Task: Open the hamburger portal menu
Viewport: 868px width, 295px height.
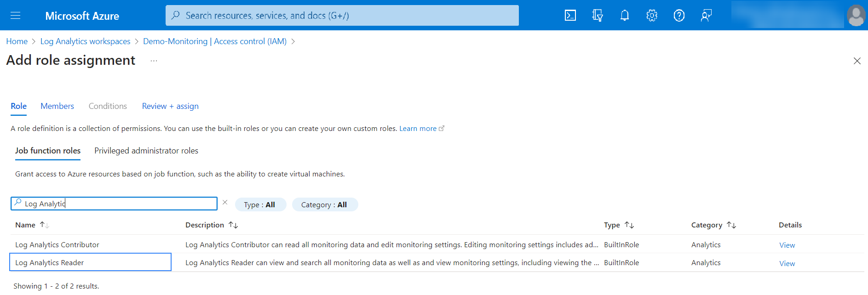Action: (15, 16)
